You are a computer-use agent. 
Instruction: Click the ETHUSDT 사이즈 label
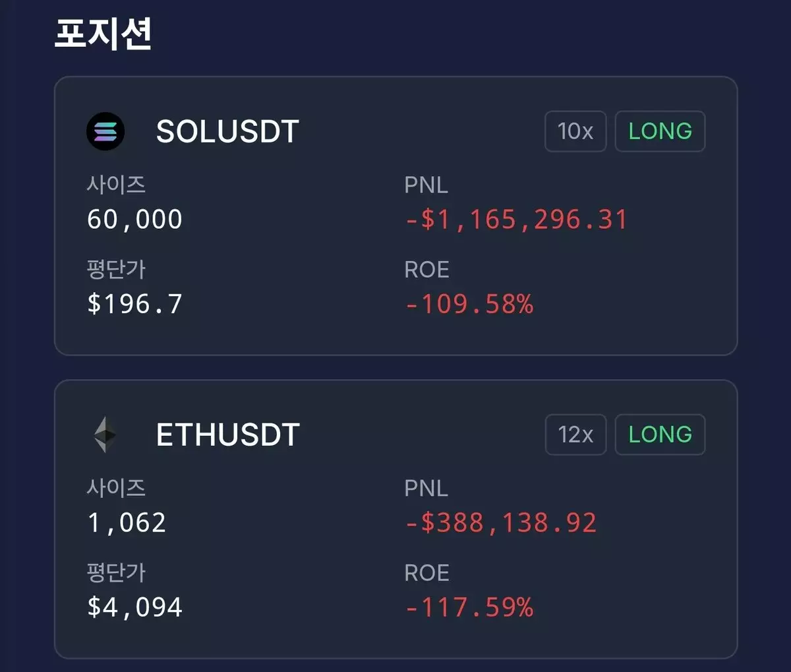116,488
